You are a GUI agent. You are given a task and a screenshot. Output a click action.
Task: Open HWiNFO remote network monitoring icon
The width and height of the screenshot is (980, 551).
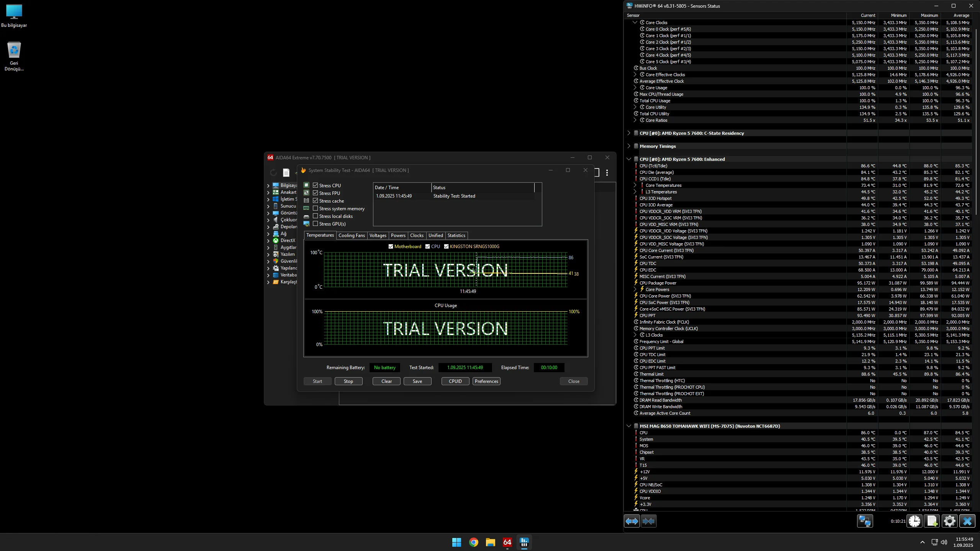(x=865, y=521)
